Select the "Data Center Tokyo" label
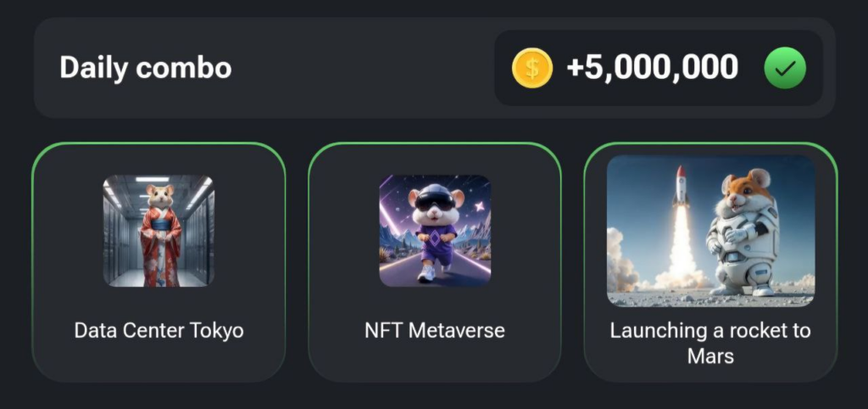 point(159,330)
